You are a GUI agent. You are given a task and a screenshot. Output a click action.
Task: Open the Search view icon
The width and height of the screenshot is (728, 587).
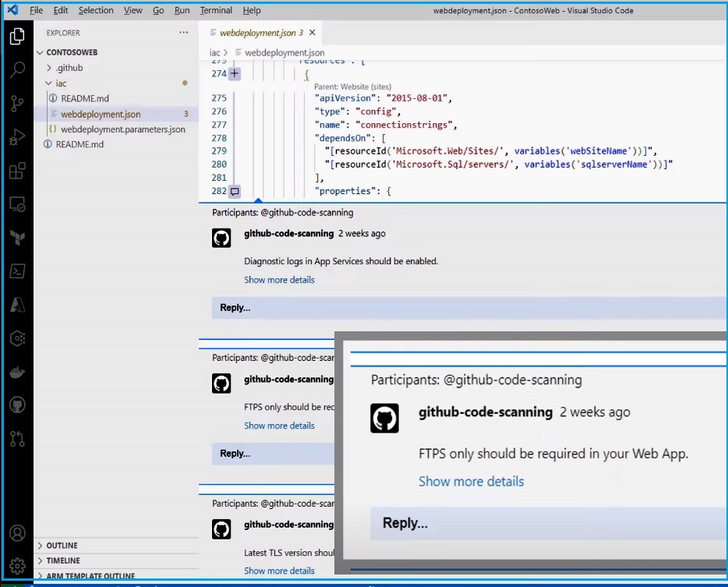[17, 69]
